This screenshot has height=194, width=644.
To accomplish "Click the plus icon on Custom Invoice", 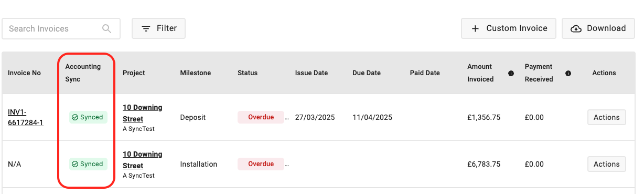I will (x=475, y=28).
